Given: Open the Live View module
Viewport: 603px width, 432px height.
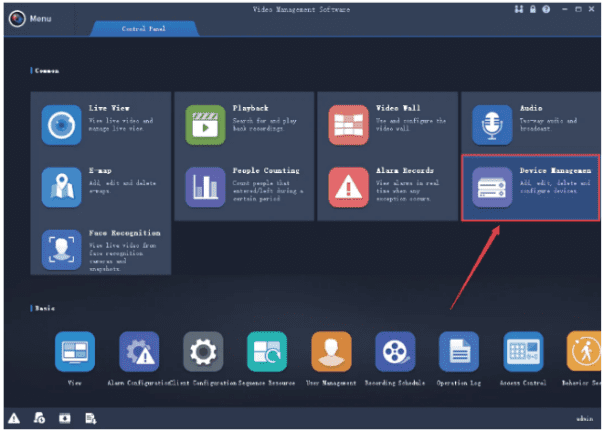Looking at the screenshot, I should tap(100, 125).
